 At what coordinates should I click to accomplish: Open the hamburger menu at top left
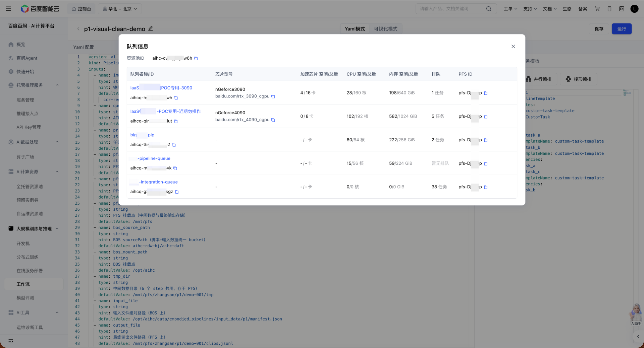tap(9, 9)
